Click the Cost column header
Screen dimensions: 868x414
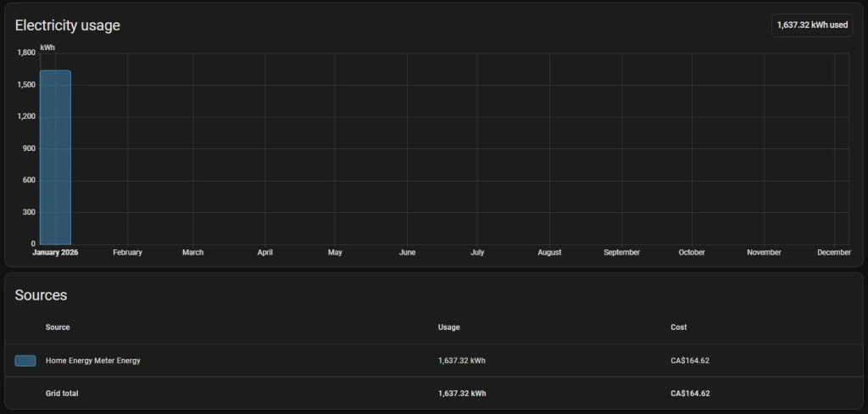tap(679, 327)
